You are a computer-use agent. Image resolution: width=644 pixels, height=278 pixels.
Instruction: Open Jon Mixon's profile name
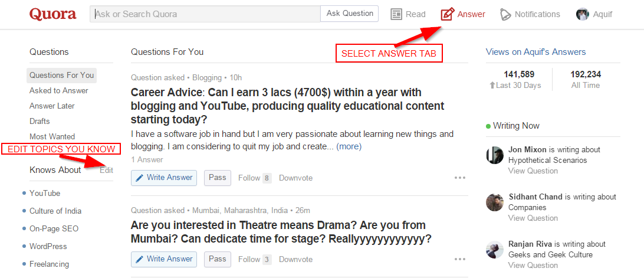click(x=527, y=150)
